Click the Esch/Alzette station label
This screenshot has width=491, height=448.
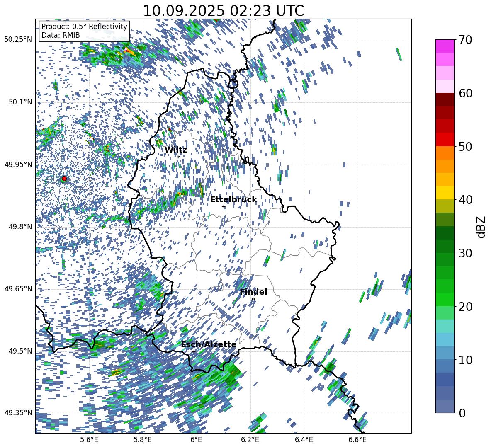209,345
